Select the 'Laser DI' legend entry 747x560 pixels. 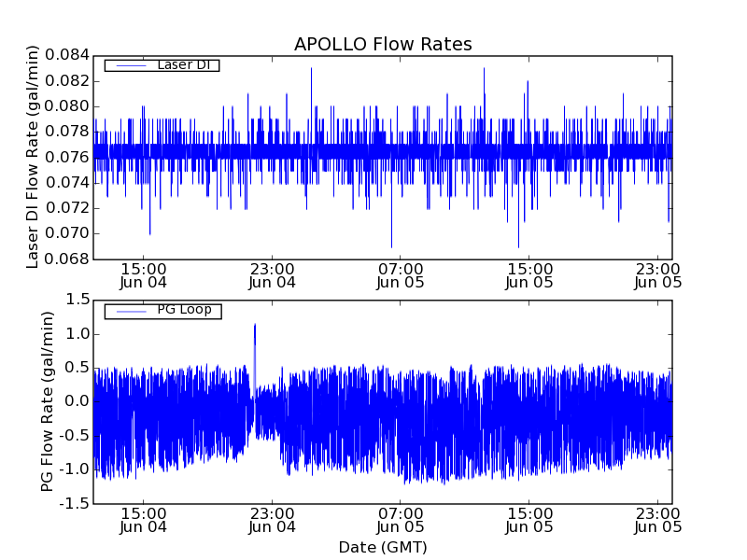tap(162, 64)
